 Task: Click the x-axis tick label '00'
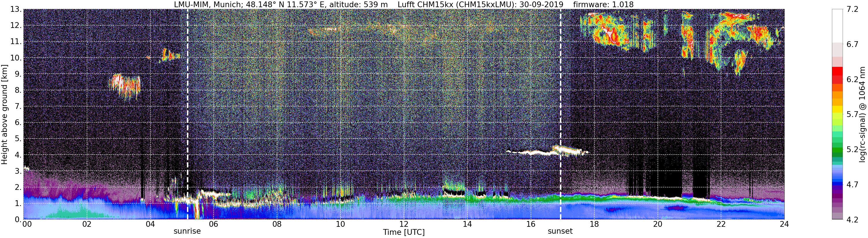coord(27,224)
